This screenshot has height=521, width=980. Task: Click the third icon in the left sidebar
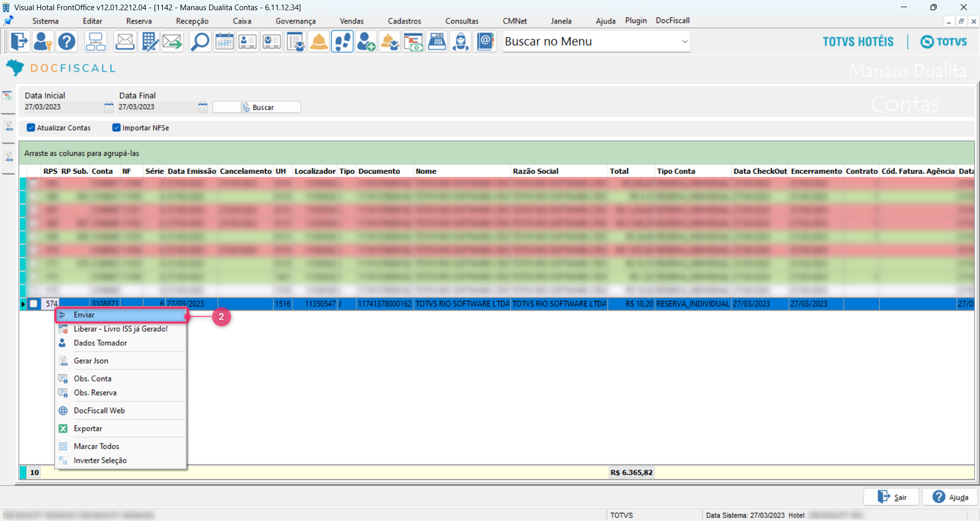point(9,156)
